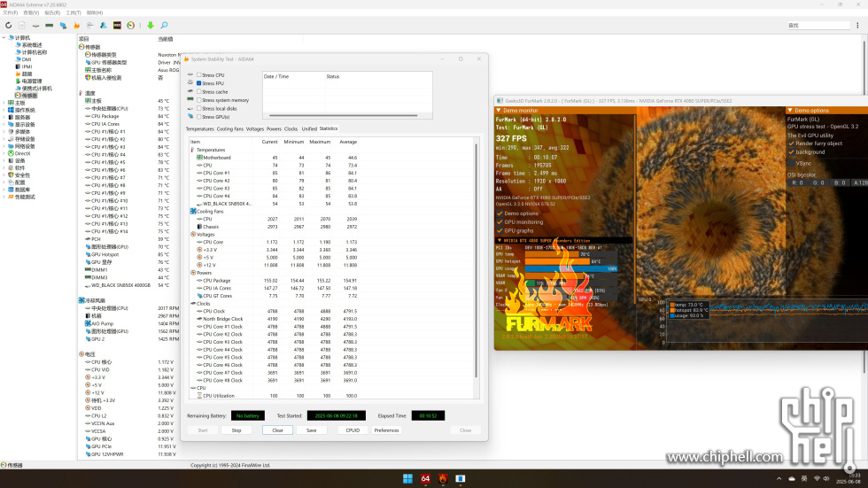Toggle GPU monitoring checkbox in FurMark
The image size is (868, 488).
click(500, 222)
